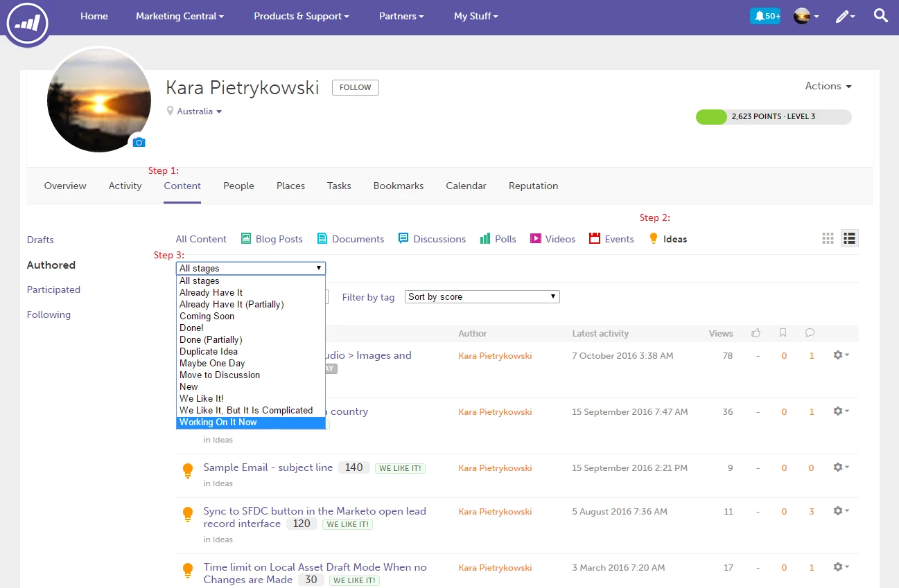Expand Products & Support menu

point(302,16)
